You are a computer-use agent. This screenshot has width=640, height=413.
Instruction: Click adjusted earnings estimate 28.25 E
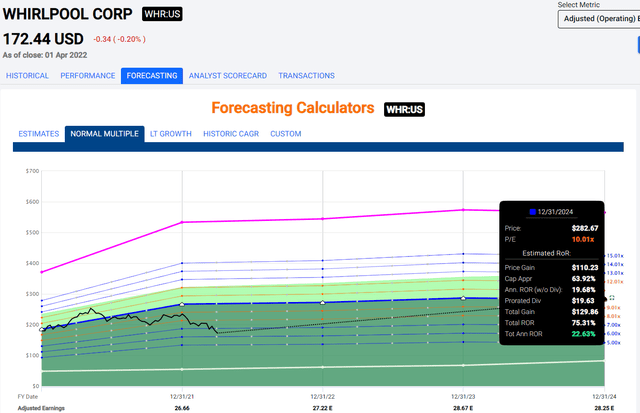pyautogui.click(x=604, y=408)
